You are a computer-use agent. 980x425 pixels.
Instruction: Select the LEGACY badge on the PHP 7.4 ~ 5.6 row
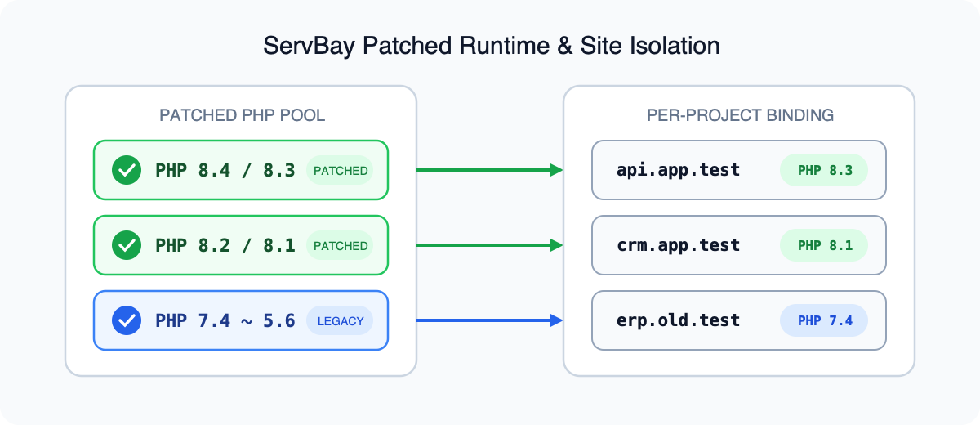coord(340,320)
